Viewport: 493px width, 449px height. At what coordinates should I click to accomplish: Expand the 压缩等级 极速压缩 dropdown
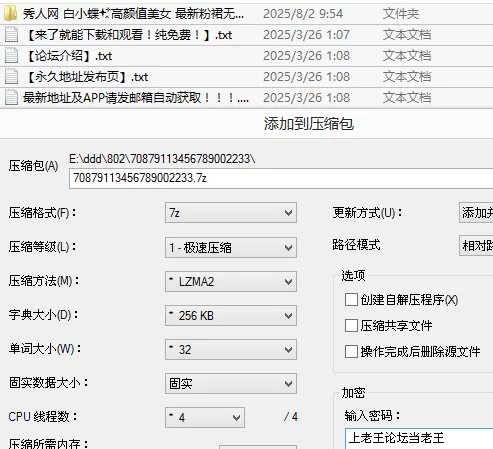pos(231,247)
